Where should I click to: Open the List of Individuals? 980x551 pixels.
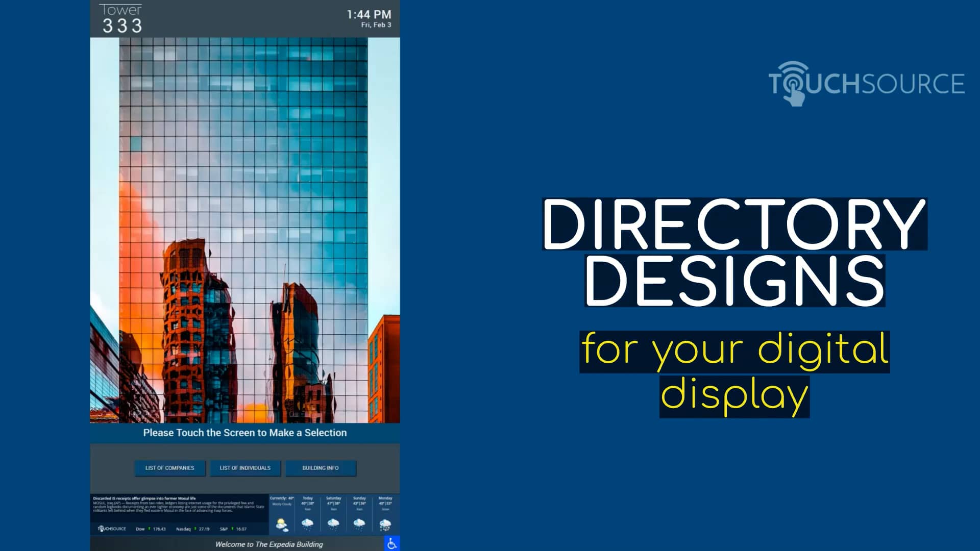point(246,468)
